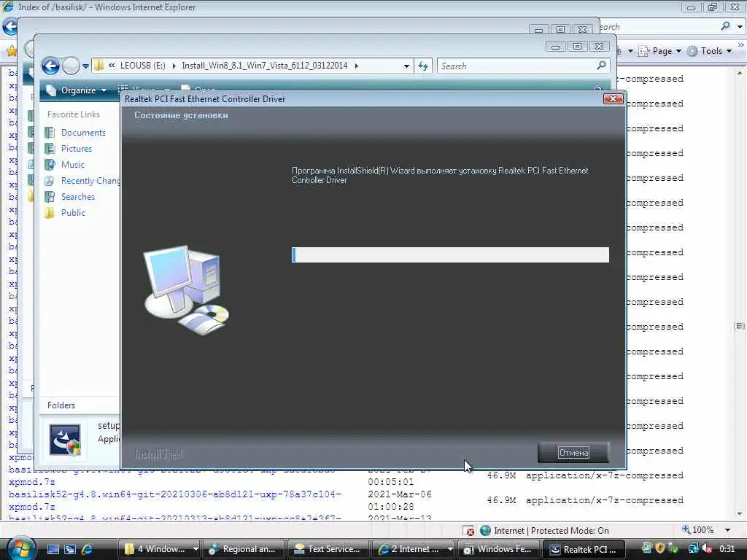Open the Organize menu in Explorer
Image resolution: width=747 pixels, height=560 pixels.
(x=77, y=90)
